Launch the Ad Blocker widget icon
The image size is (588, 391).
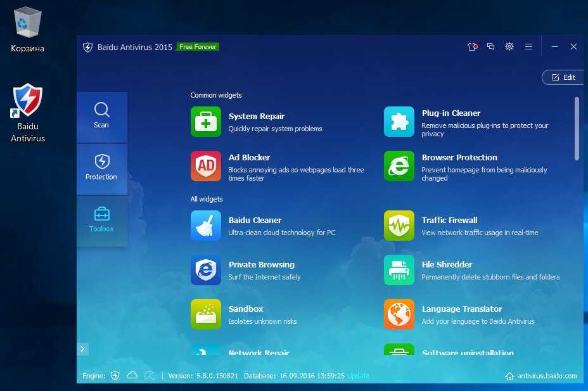coord(206,166)
